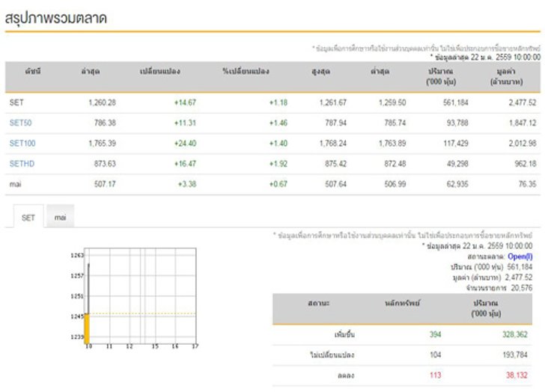Screen dimensions: 545x392
Task: Click the สรุปภาพรวมตลาด page heading
Action: (x=55, y=18)
